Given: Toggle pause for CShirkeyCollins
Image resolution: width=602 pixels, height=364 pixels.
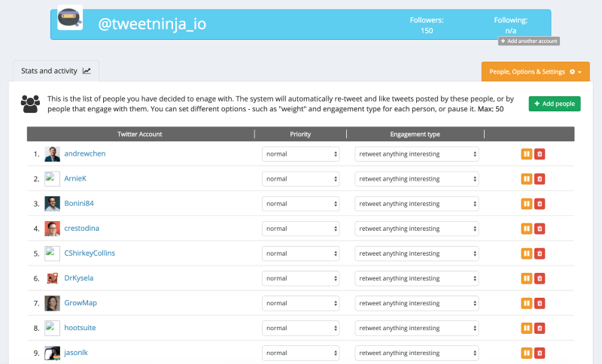Looking at the screenshot, I should [x=527, y=253].
